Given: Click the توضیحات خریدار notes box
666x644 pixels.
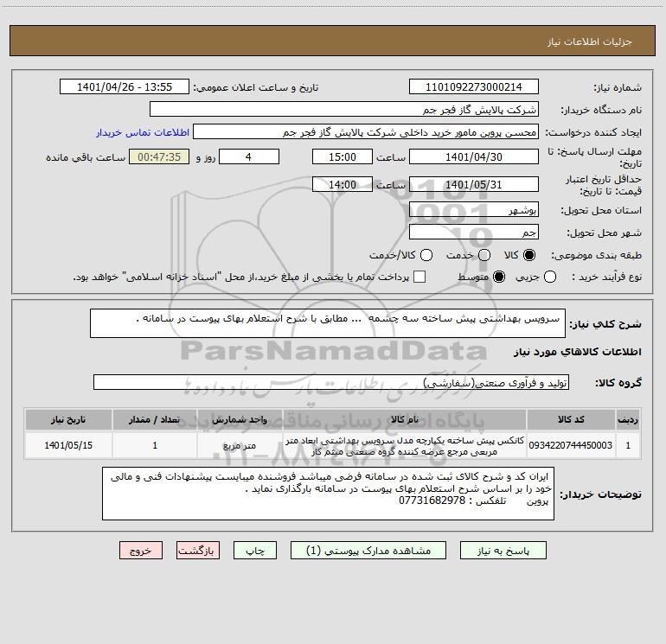Looking at the screenshot, I should coord(328,494).
